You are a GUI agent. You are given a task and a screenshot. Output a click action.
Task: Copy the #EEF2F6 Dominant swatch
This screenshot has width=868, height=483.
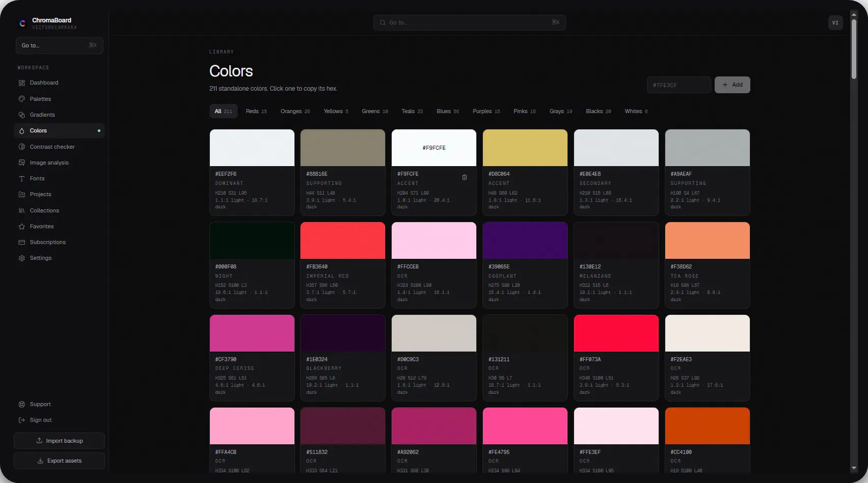coord(252,148)
